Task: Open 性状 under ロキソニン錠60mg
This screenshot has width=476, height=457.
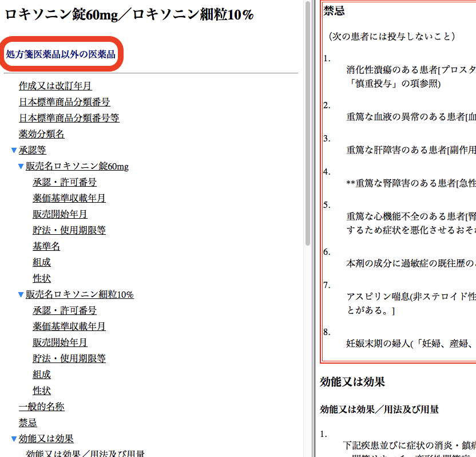Action: 42,278
